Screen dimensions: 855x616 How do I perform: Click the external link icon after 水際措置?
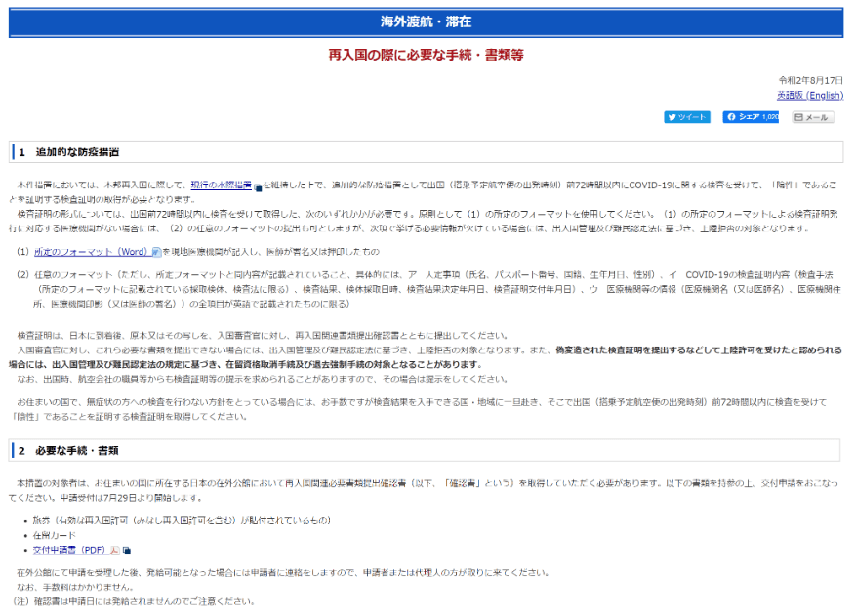pos(258,185)
